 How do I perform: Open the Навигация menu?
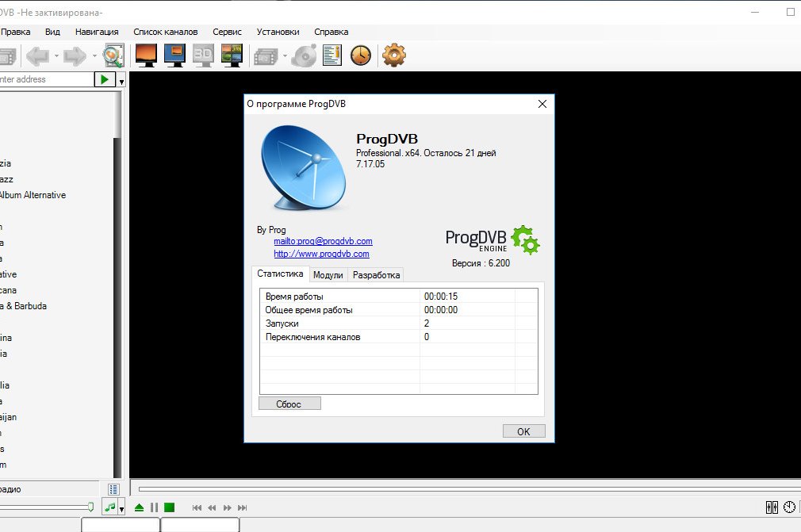click(x=97, y=32)
